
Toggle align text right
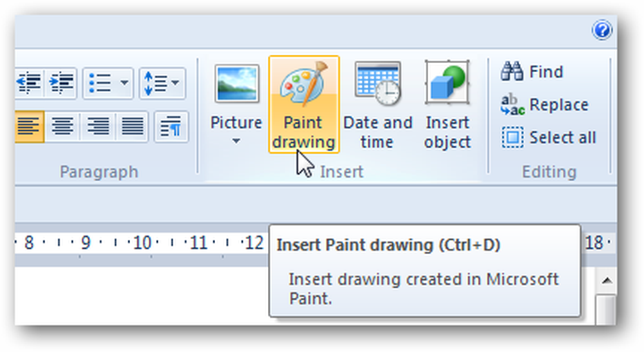(97, 126)
